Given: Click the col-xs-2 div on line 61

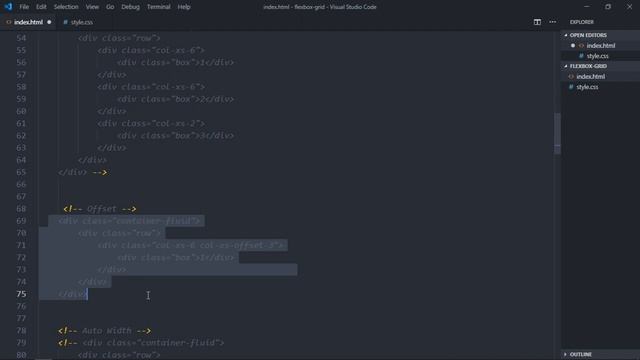Looking at the screenshot, I should point(151,123).
